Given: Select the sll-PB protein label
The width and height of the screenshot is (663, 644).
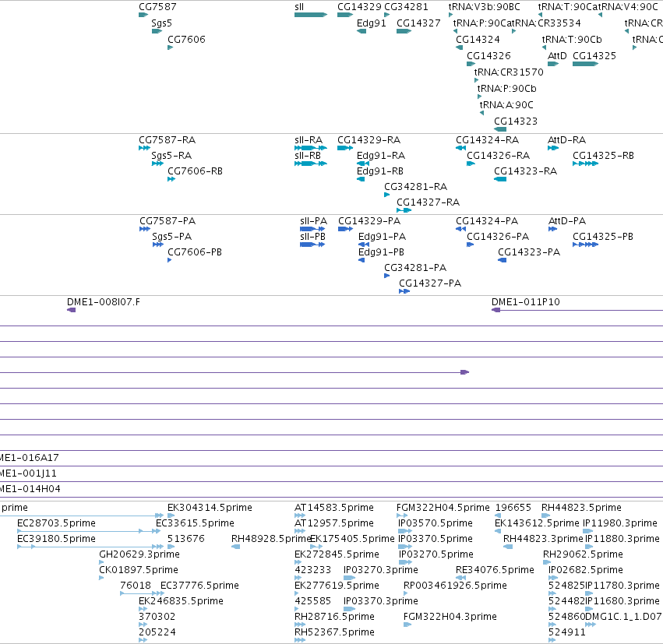Looking at the screenshot, I should [313, 237].
